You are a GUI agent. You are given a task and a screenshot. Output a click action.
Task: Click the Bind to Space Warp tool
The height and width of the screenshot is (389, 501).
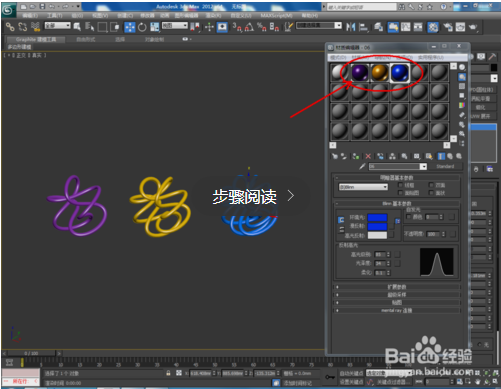(35, 27)
